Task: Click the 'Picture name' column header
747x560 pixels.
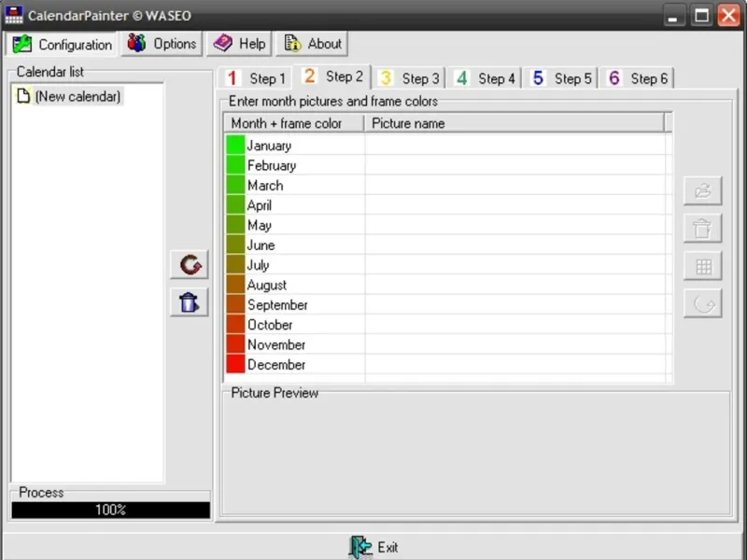Action: point(514,123)
